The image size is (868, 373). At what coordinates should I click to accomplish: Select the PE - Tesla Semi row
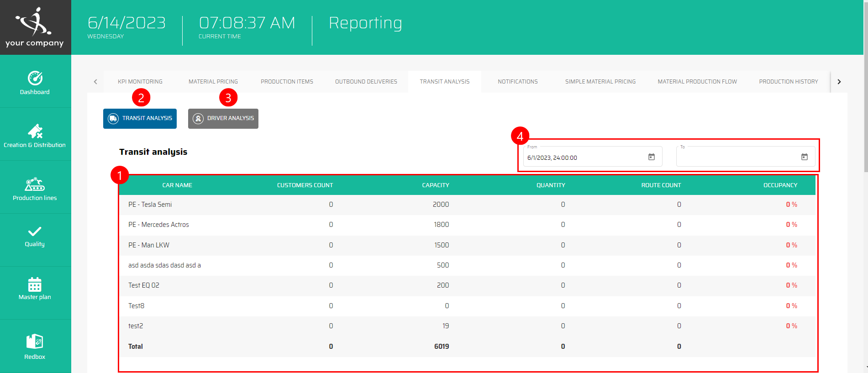coord(150,205)
